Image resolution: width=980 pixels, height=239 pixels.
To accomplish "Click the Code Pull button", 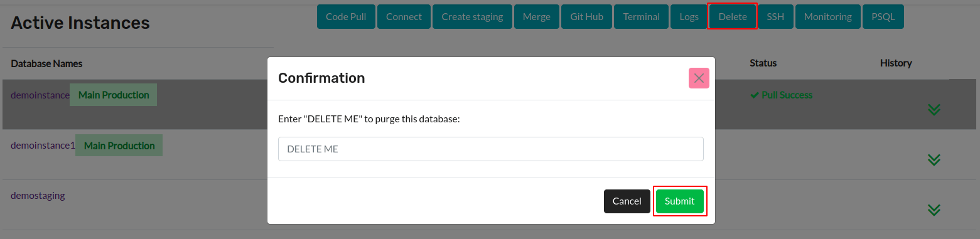I will (x=346, y=17).
